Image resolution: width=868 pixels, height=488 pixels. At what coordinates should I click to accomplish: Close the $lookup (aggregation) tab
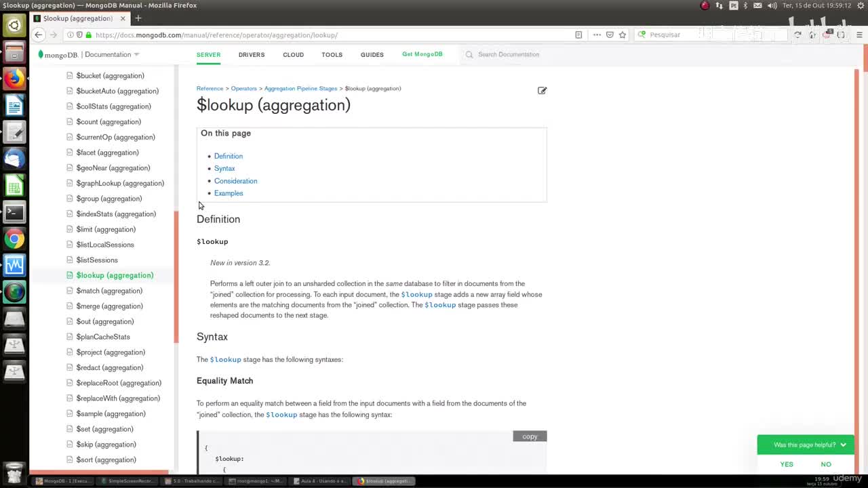[x=123, y=18]
